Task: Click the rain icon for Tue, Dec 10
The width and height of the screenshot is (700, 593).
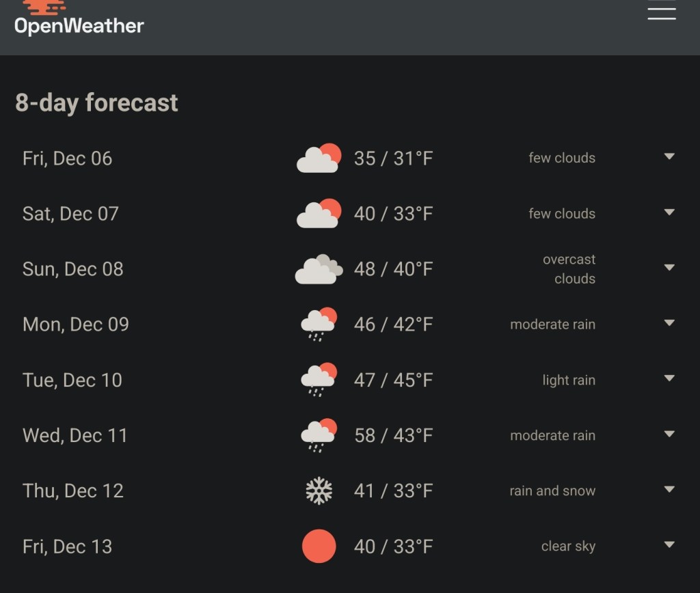Action: (319, 380)
